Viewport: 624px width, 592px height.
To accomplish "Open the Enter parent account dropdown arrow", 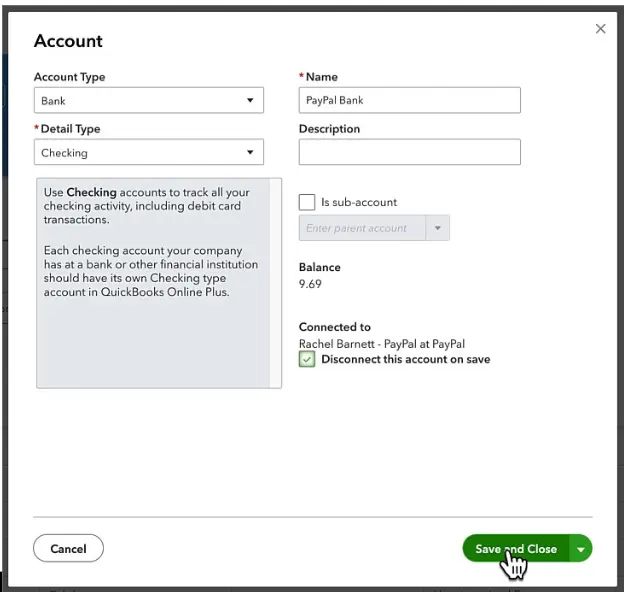I will tap(438, 228).
